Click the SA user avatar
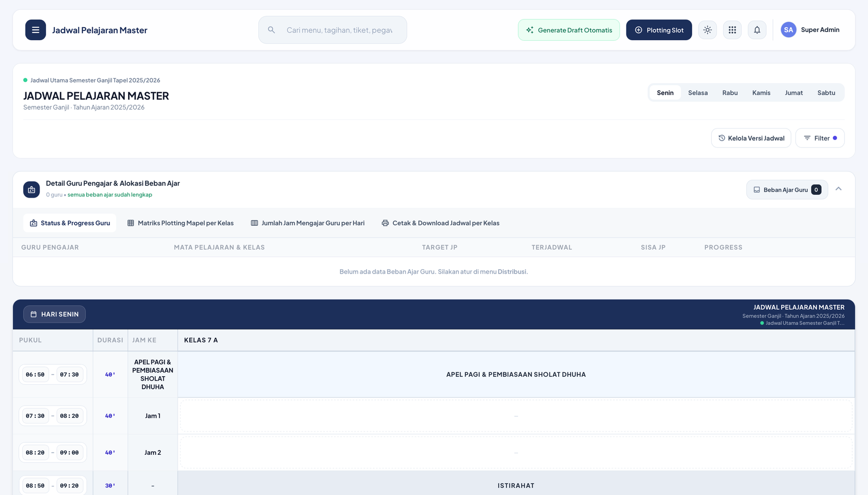Screen dimensions: 868x495 pyautogui.click(x=788, y=30)
